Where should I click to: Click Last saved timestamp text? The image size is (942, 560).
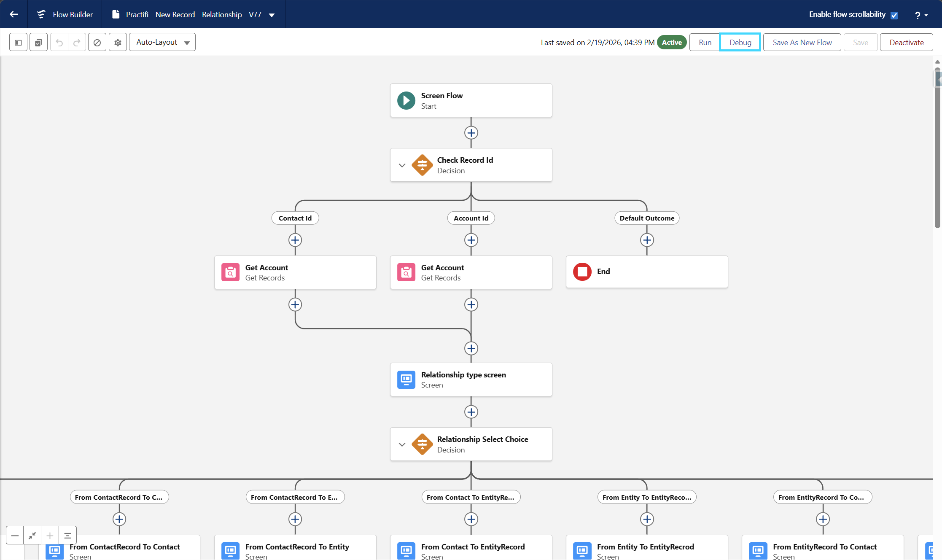pos(597,42)
